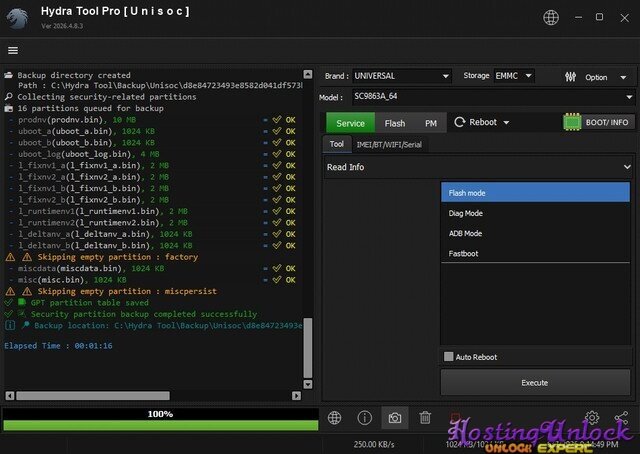Viewport: 640px width, 454px height.
Task: Click the Hydra dragon logo
Action: coord(18,18)
